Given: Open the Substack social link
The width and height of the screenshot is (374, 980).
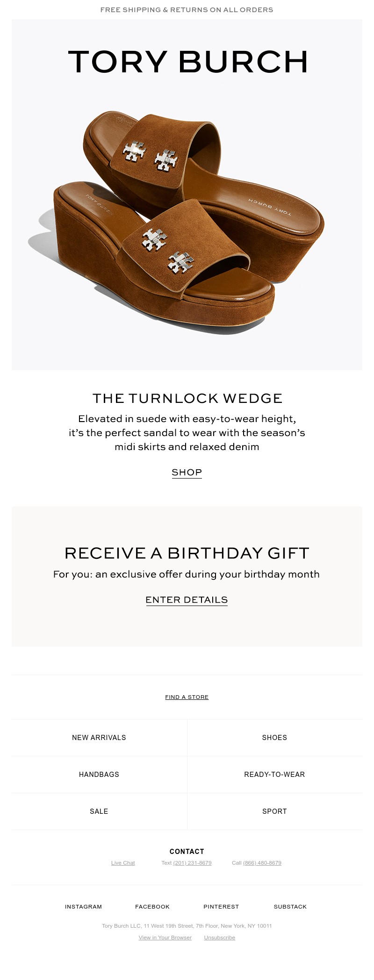Looking at the screenshot, I should tap(290, 906).
